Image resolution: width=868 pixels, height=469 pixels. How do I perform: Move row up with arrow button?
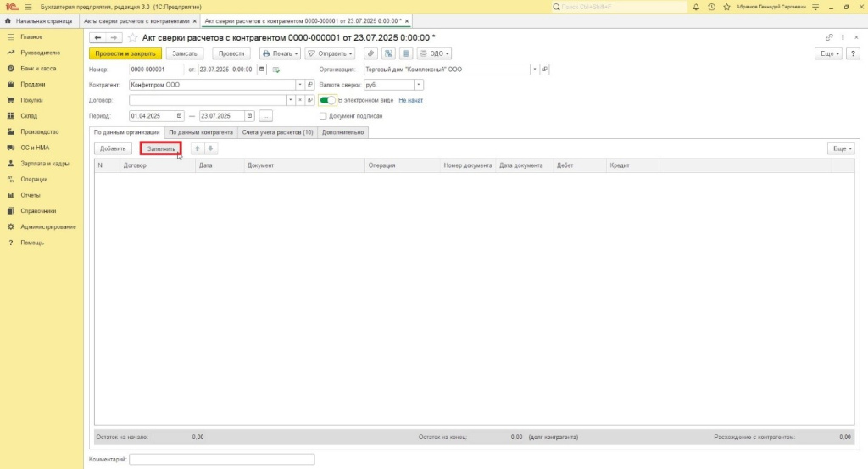(x=197, y=148)
